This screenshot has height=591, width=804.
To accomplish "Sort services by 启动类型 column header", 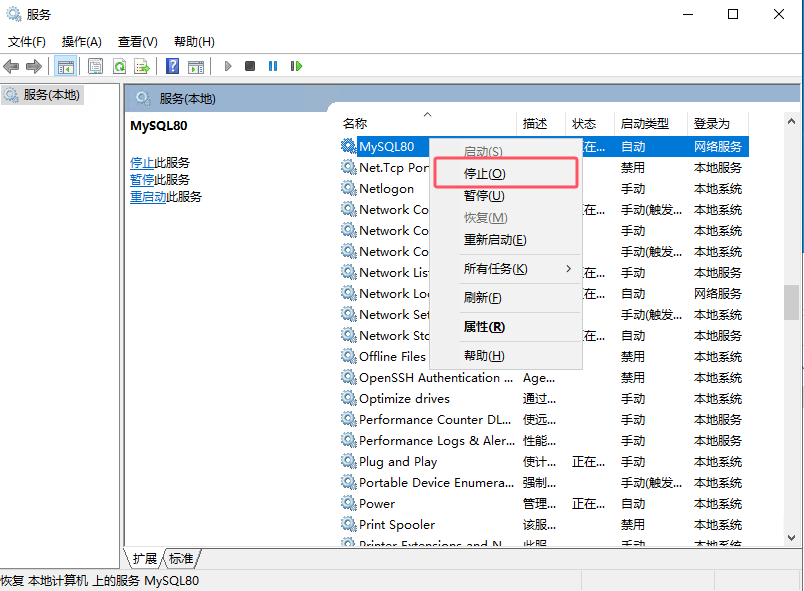I will point(644,123).
